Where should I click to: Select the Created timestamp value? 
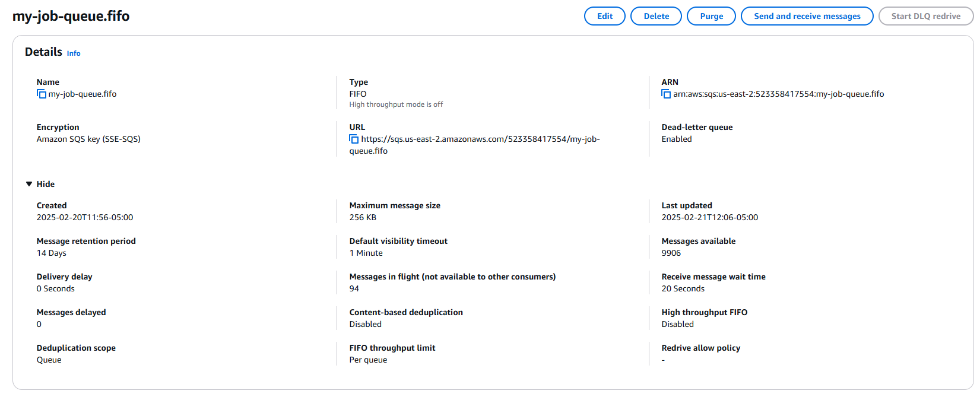coord(85,217)
